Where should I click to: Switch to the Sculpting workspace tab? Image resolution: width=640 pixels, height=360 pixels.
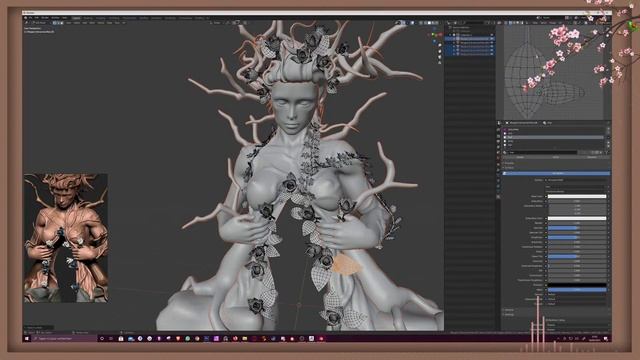(101, 18)
